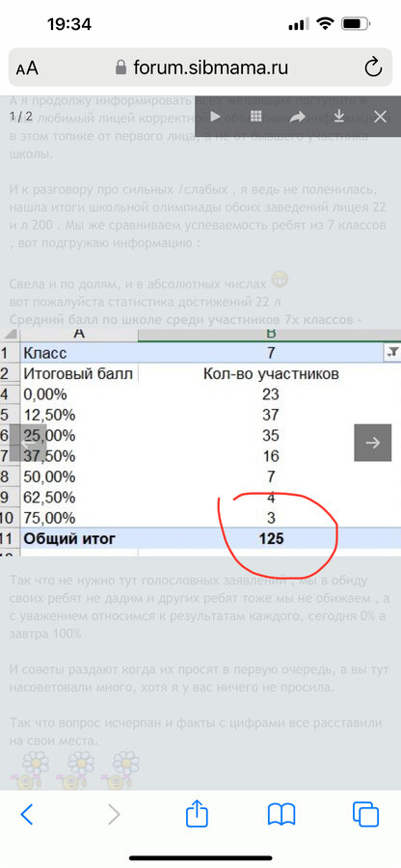Tap the Safari forward chevron
401x868 pixels.
pyautogui.click(x=114, y=814)
